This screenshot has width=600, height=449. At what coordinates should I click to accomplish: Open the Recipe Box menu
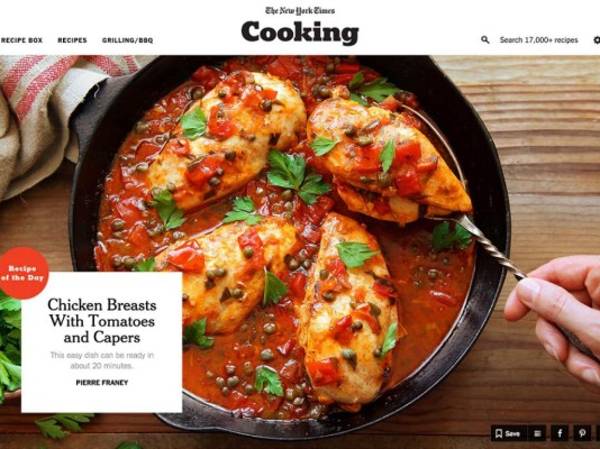21,40
